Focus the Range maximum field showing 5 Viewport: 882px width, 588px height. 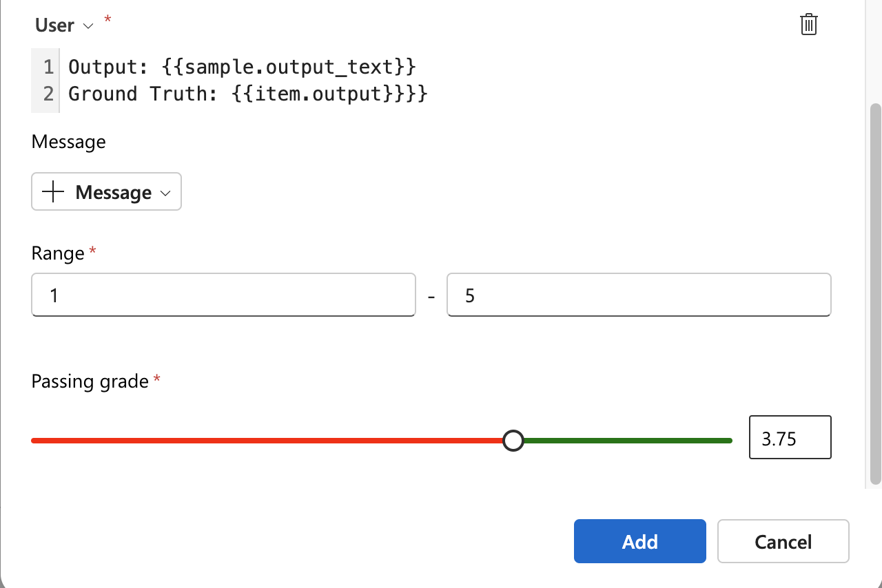(639, 295)
